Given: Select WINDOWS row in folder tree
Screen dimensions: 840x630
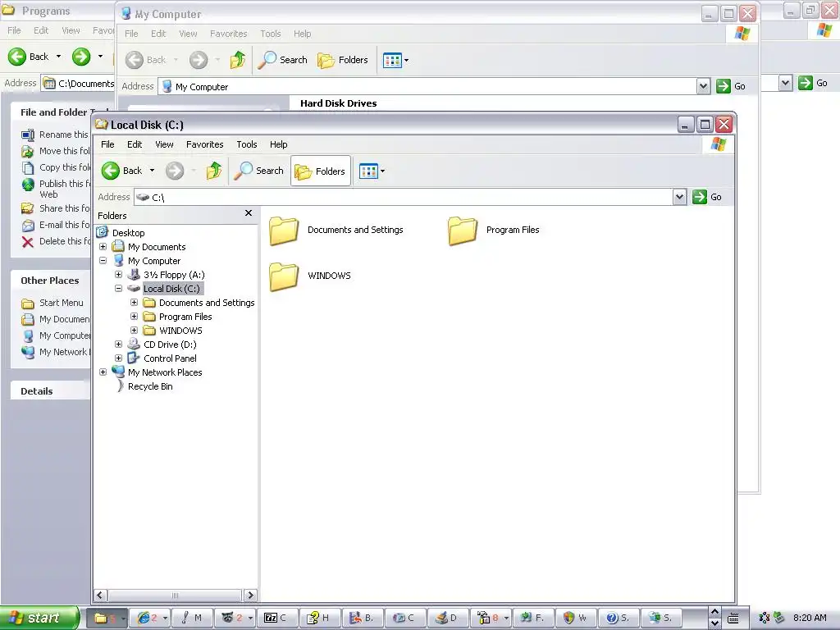Looking at the screenshot, I should click(180, 331).
